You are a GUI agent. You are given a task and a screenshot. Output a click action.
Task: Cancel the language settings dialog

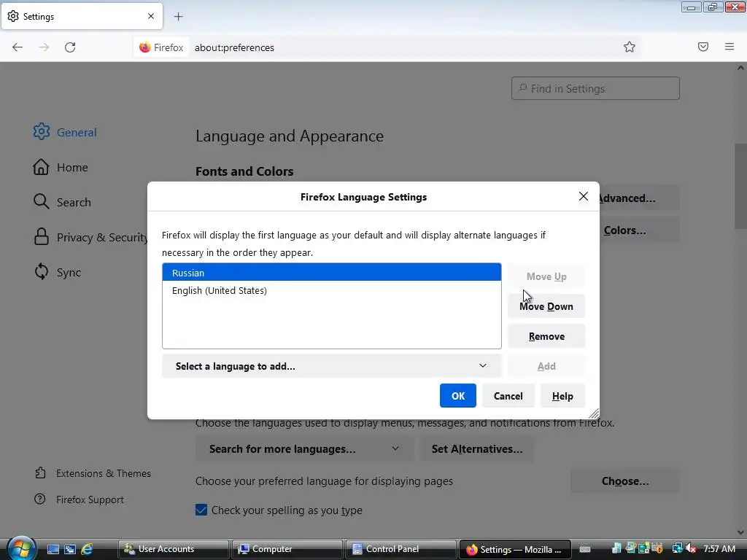[x=508, y=396]
